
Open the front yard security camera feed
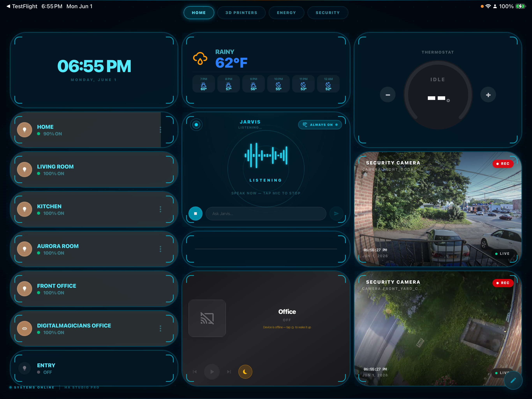(x=438, y=328)
